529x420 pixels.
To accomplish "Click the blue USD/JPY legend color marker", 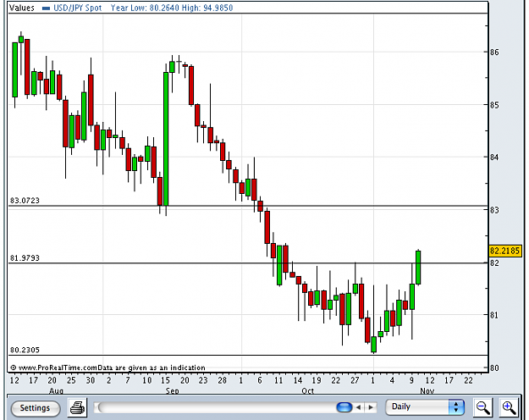I will coord(47,8).
